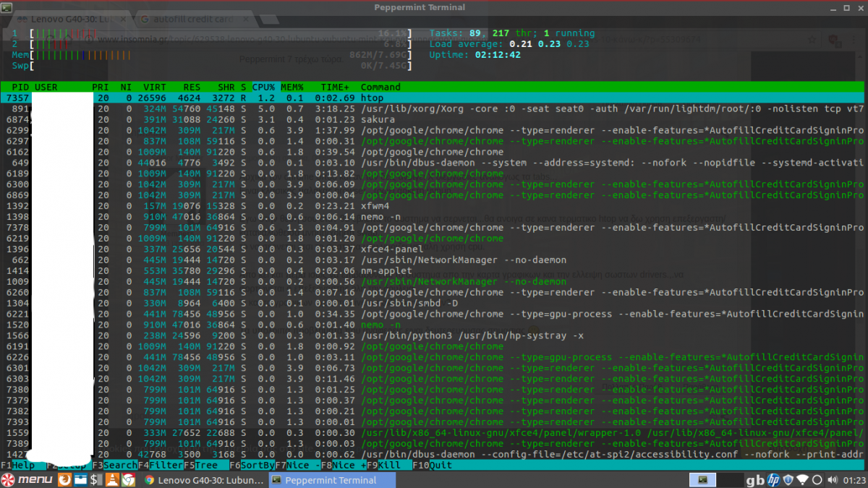The width and height of the screenshot is (868, 488).
Task: Launch Firefox from the panel
Action: [x=64, y=480]
